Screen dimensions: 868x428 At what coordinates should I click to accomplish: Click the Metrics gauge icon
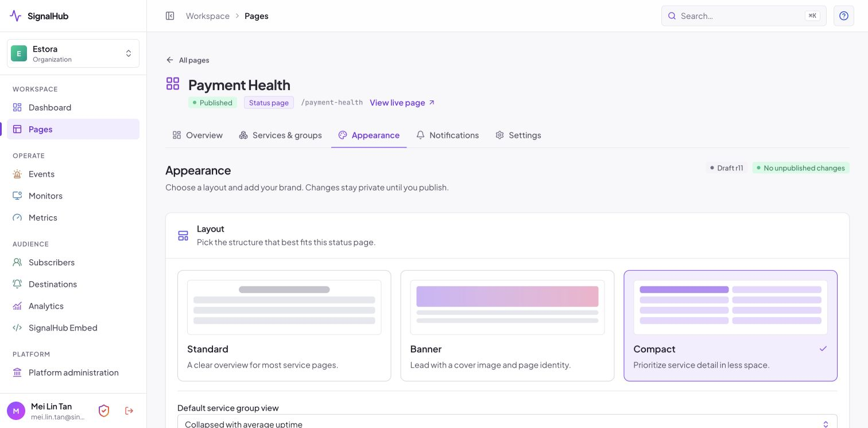pyautogui.click(x=17, y=217)
